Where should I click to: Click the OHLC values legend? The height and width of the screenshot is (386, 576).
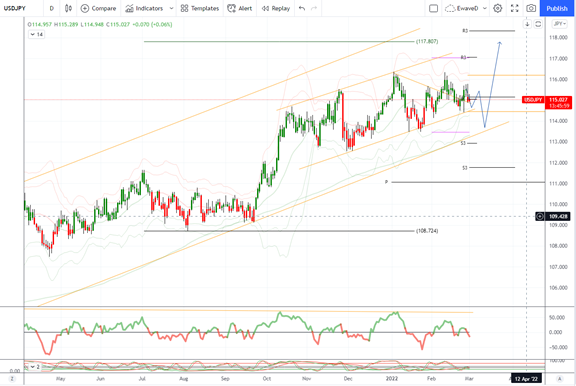point(100,24)
